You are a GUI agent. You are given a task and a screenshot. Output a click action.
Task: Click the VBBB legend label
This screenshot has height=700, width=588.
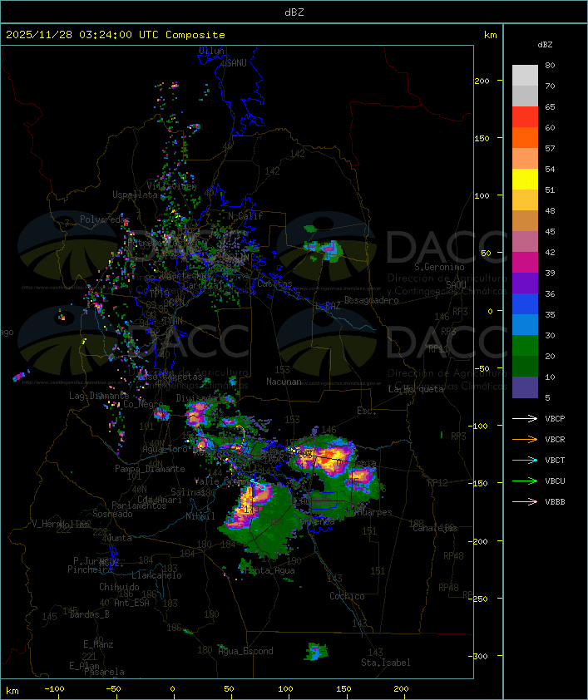click(555, 502)
